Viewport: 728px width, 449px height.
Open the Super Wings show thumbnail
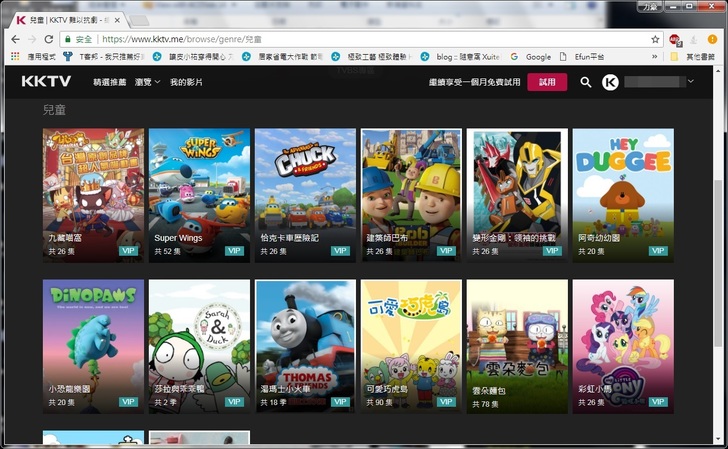click(x=199, y=195)
